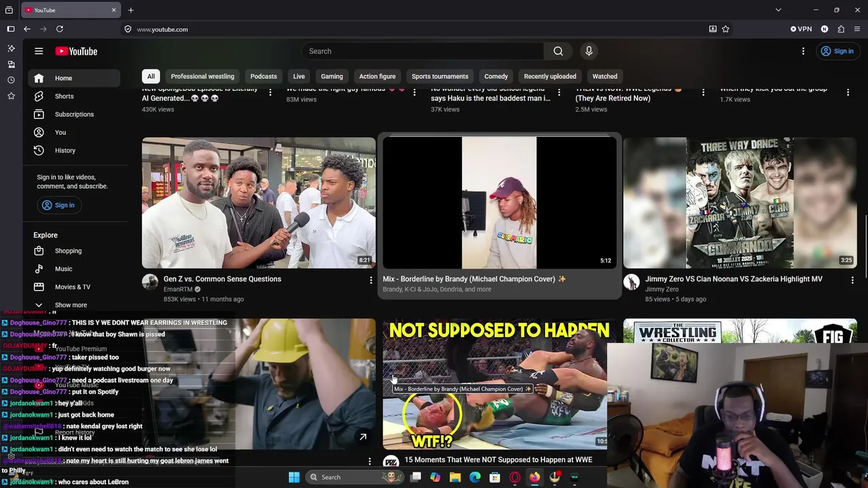The image size is (868, 488).
Task: Click the top-right Sign in button
Action: (x=837, y=51)
